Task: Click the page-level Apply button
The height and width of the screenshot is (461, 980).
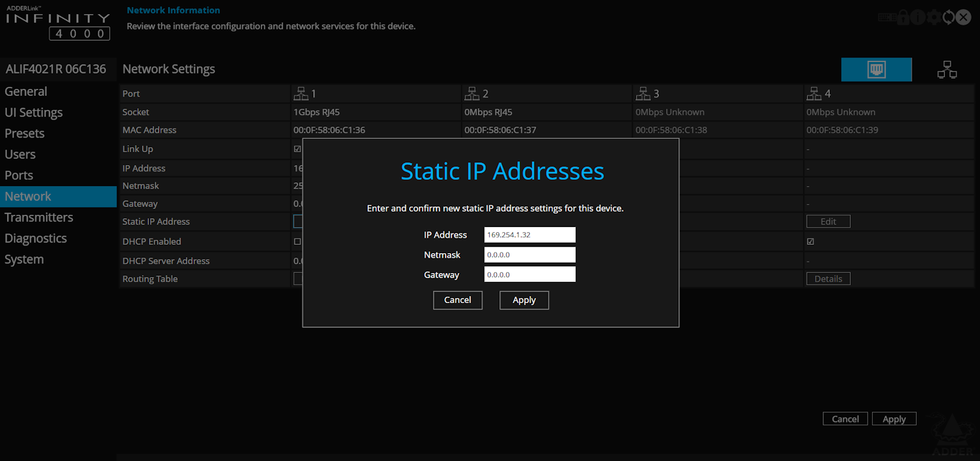Action: [x=894, y=419]
